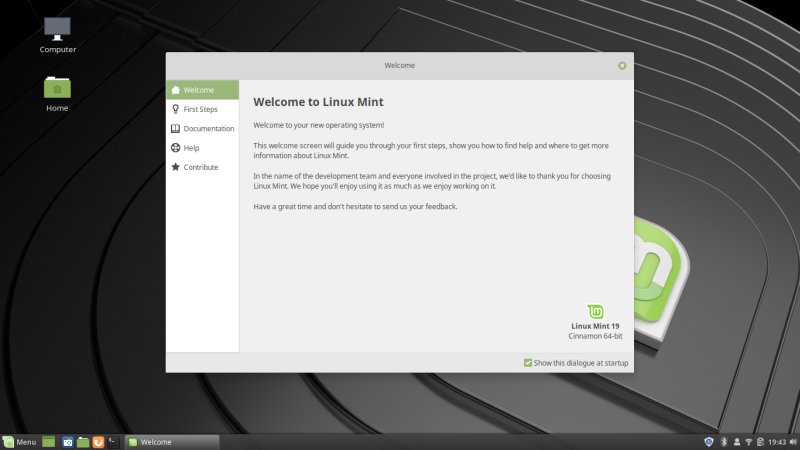Open the Documentation section
This screenshot has height=450, width=800.
coord(203,129)
